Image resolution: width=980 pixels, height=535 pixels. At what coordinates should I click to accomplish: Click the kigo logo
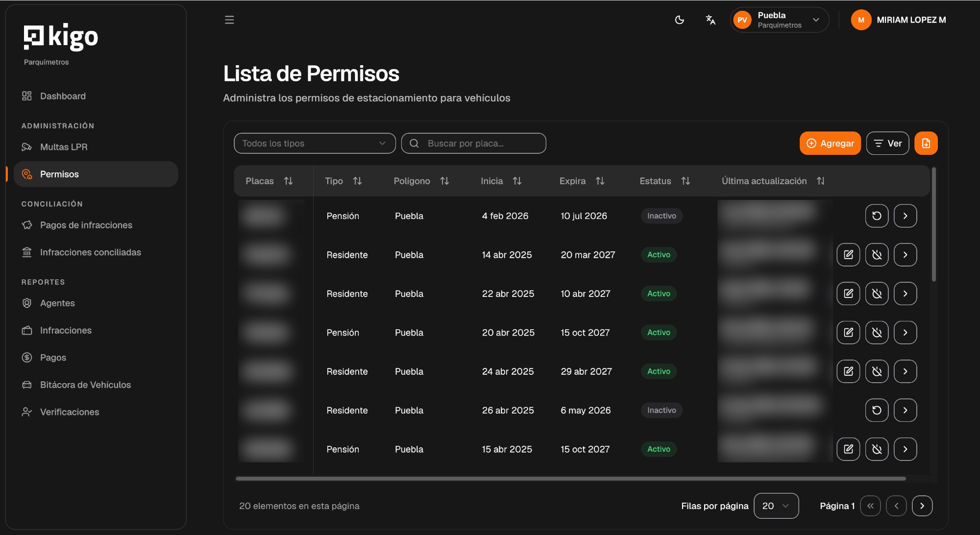click(x=61, y=37)
